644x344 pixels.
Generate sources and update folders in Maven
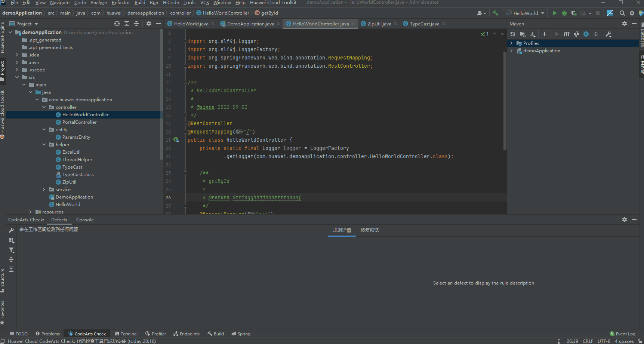point(523,34)
